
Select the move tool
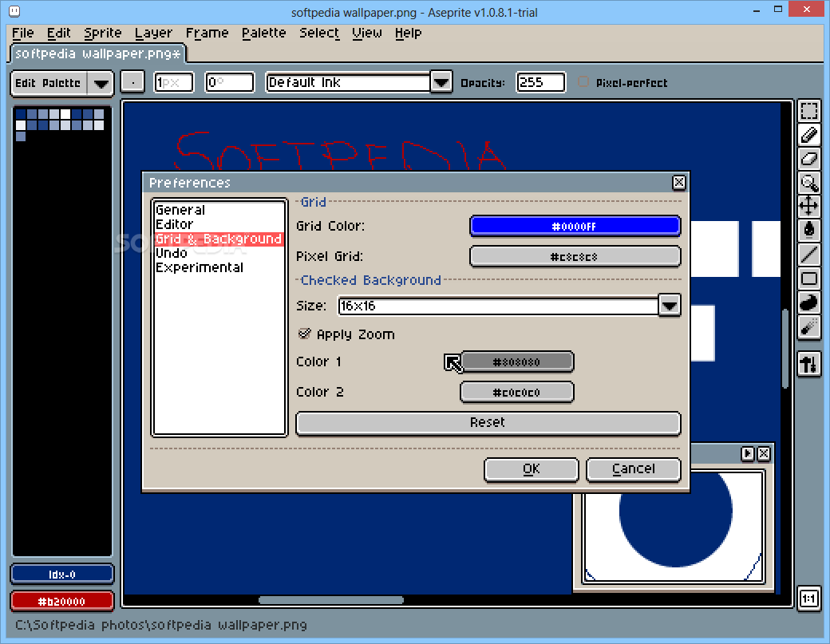808,206
